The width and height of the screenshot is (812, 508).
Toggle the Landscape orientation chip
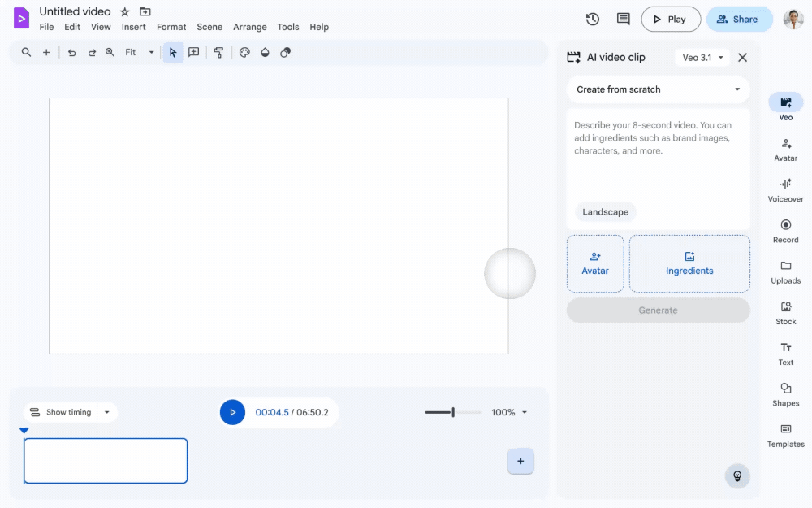605,212
